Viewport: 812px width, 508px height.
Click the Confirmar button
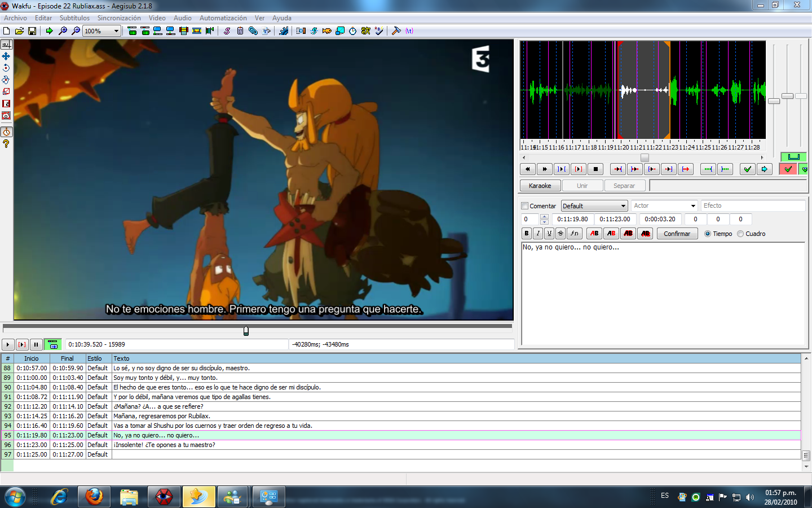coord(677,234)
